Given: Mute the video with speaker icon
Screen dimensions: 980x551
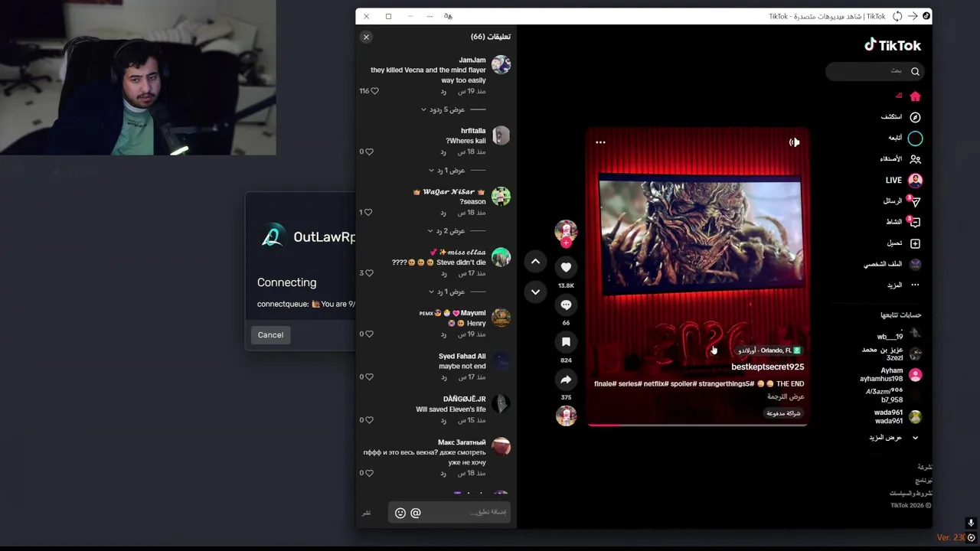Looking at the screenshot, I should (x=794, y=142).
